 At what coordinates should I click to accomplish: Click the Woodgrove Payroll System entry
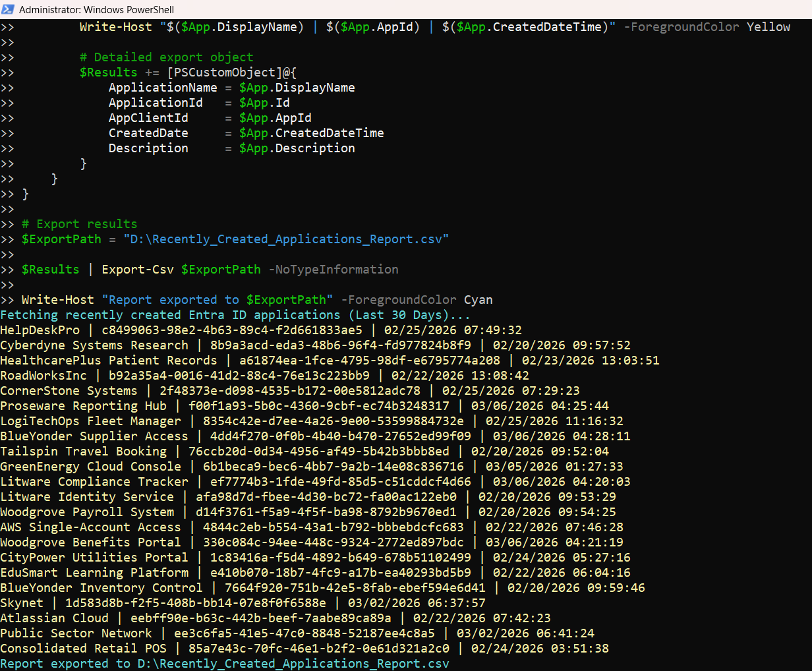coord(87,512)
